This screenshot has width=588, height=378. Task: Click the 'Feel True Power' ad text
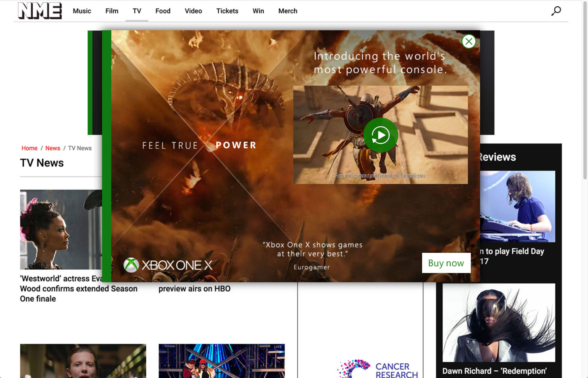click(199, 145)
